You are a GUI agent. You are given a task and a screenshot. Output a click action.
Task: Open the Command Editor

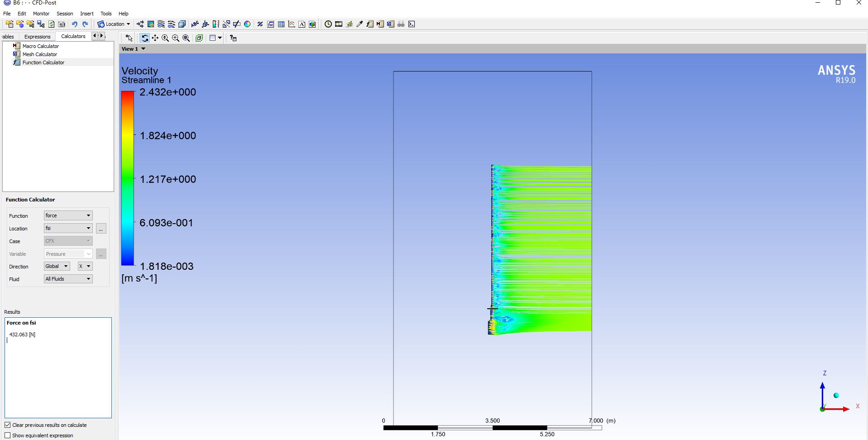tap(412, 24)
